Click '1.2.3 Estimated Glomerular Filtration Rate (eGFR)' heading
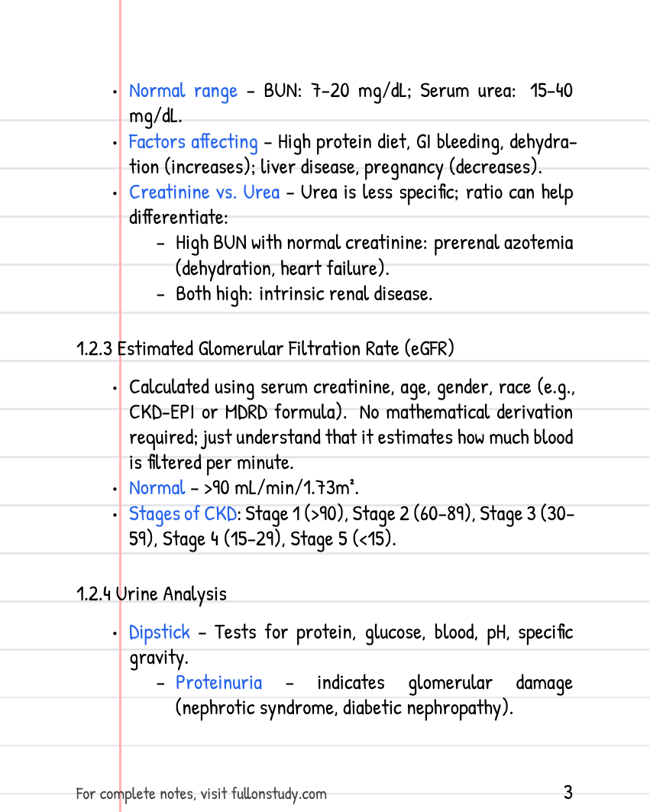This screenshot has height=812, width=650. pyautogui.click(x=265, y=348)
